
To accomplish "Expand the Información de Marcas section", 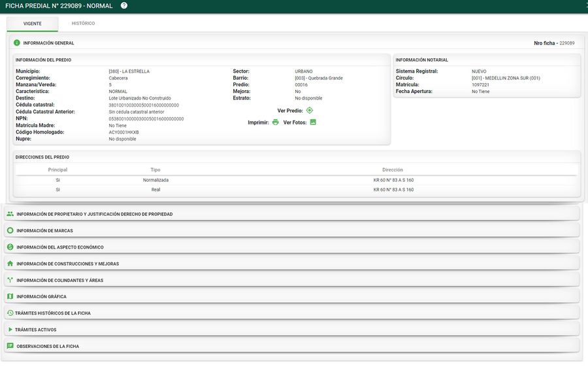I will click(x=292, y=230).
